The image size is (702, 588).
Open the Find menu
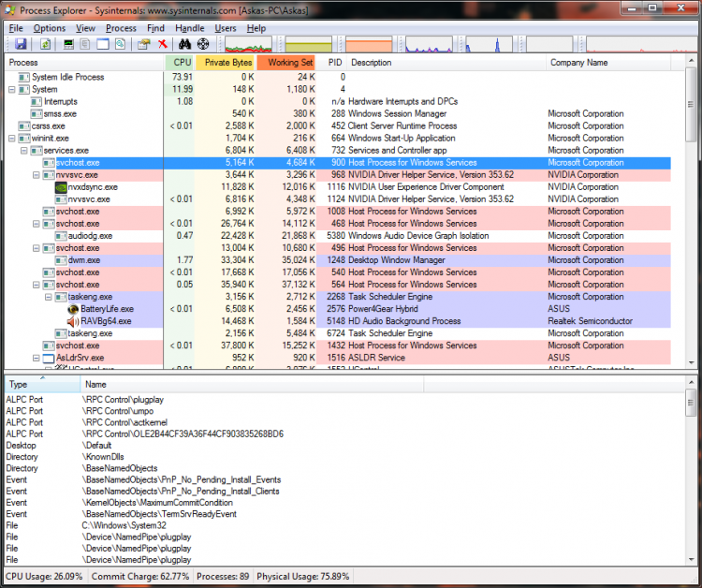tap(155, 28)
